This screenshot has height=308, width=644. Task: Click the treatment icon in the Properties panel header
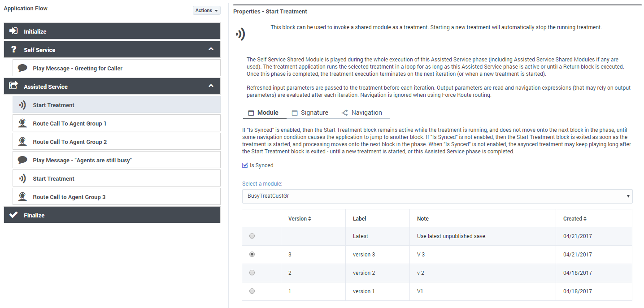pos(240,33)
